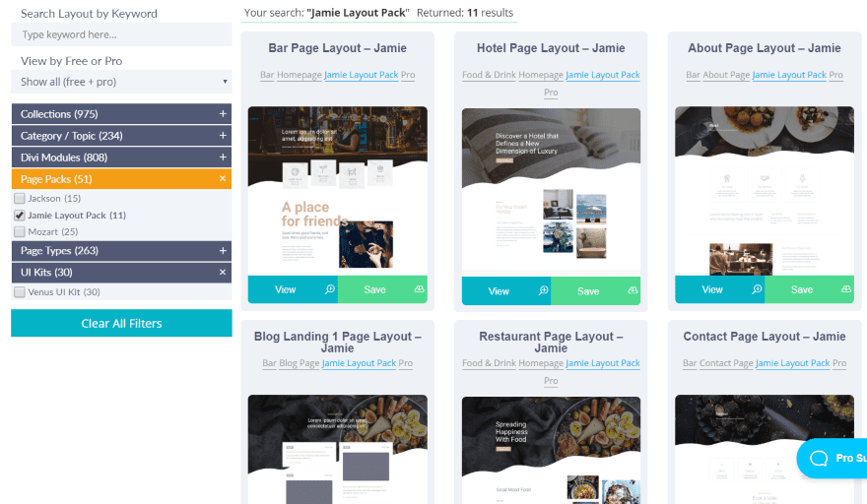
Task: Click Food & Drink tag under Restaurant Page
Action: click(489, 363)
